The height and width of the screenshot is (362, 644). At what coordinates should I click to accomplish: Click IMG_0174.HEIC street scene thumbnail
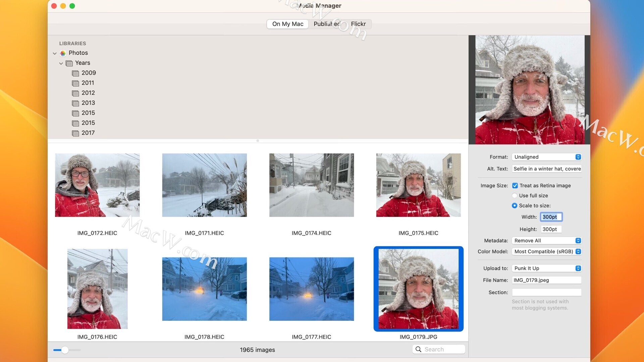point(311,185)
